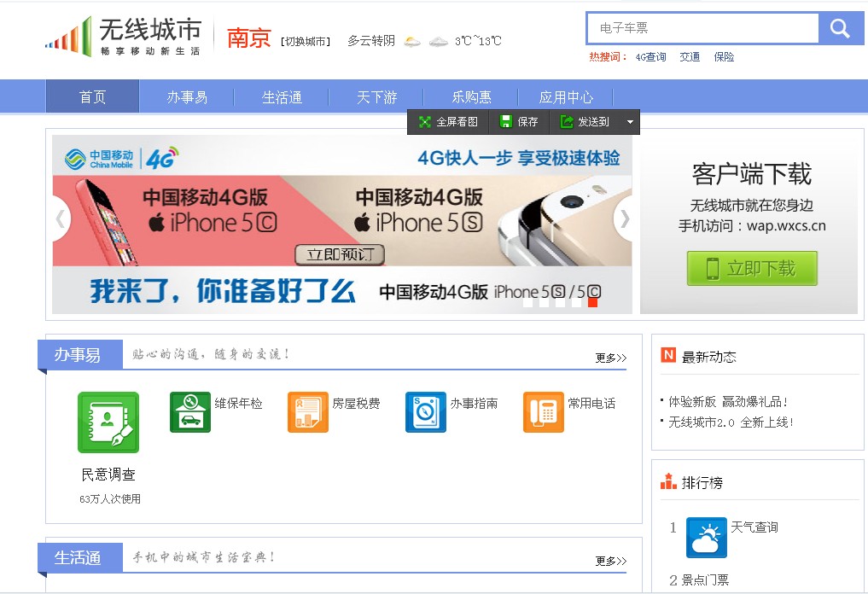
Task: Click the 立即下载 green download button
Action: pos(752,269)
